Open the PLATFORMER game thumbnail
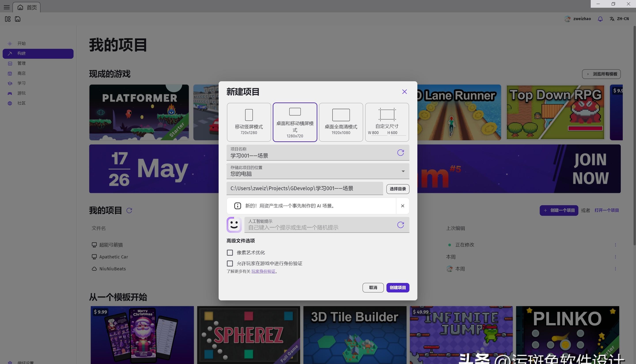This screenshot has width=636, height=364. pyautogui.click(x=139, y=112)
